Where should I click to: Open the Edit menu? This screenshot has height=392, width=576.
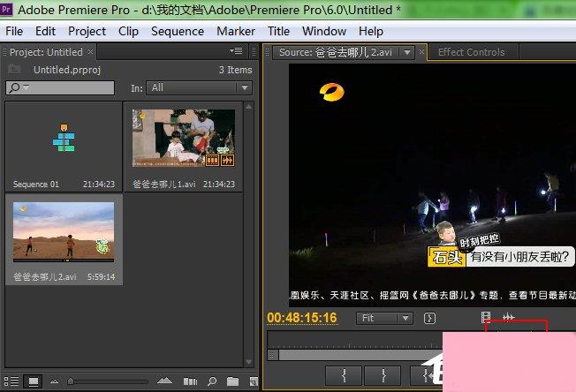45,31
